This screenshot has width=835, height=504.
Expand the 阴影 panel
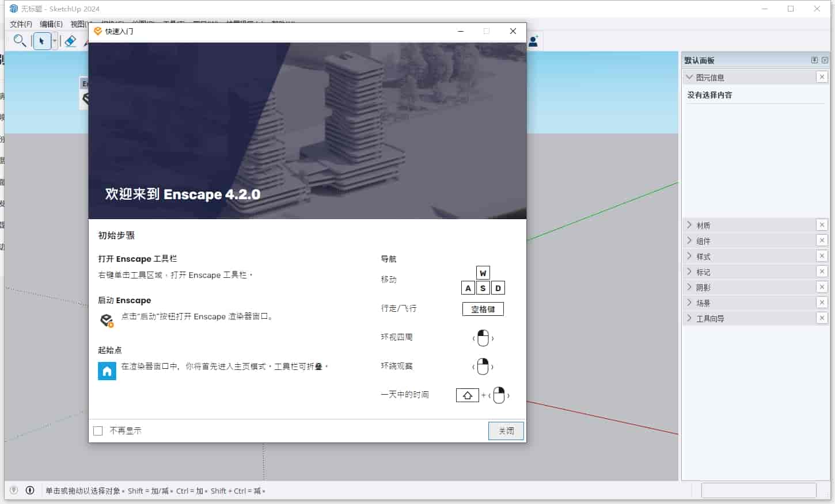[690, 287]
